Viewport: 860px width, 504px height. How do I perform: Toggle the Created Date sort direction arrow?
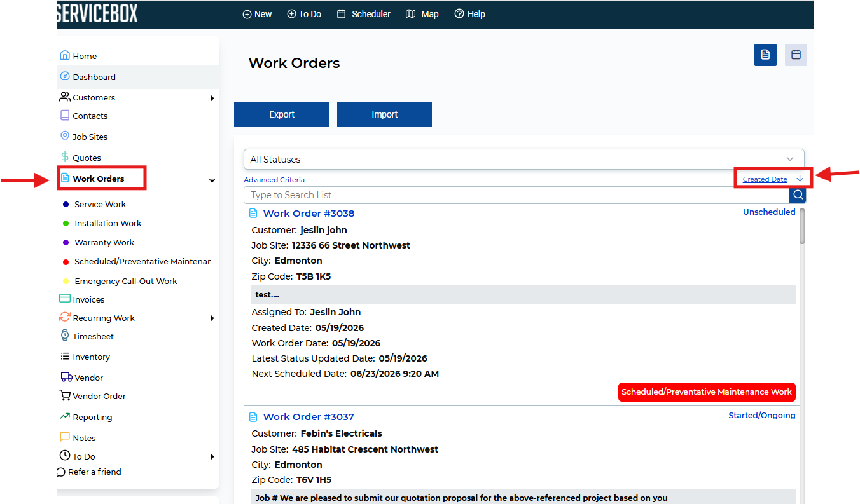pyautogui.click(x=800, y=179)
